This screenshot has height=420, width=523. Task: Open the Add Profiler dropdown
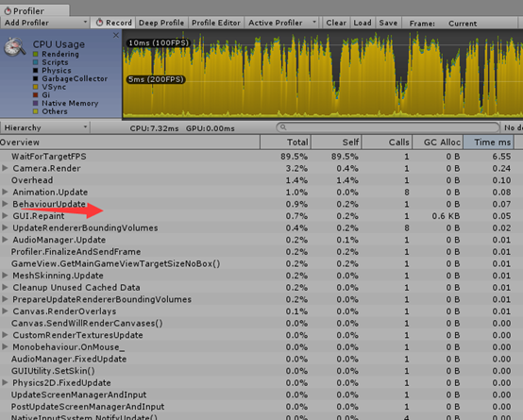[x=45, y=23]
